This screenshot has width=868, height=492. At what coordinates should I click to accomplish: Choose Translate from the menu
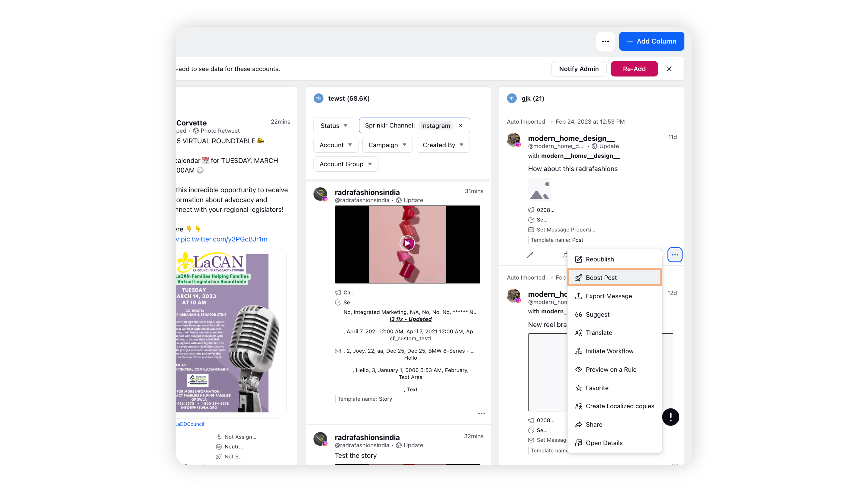(614, 333)
